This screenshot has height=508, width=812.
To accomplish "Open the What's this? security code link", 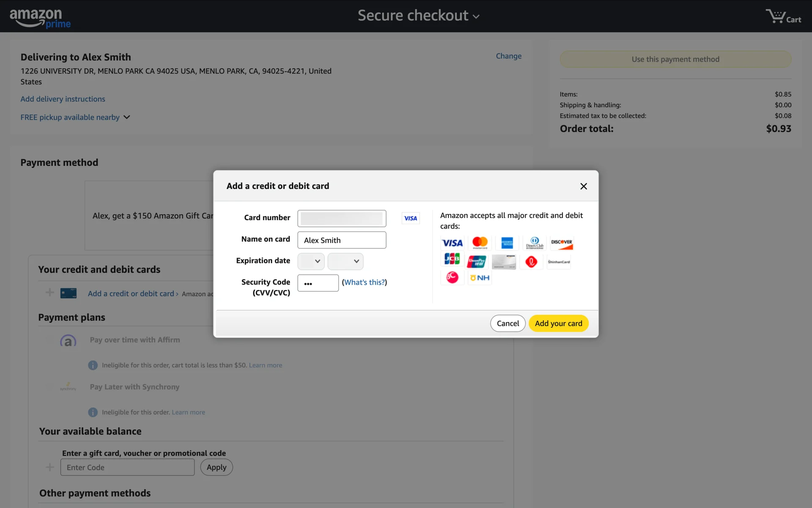I will (x=364, y=282).
